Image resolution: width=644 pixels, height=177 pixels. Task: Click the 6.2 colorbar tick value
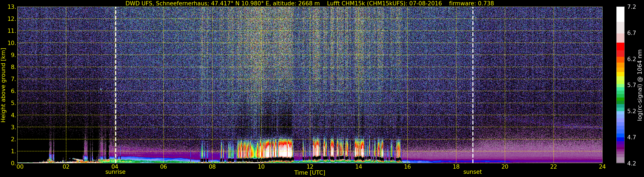[x=632, y=59]
